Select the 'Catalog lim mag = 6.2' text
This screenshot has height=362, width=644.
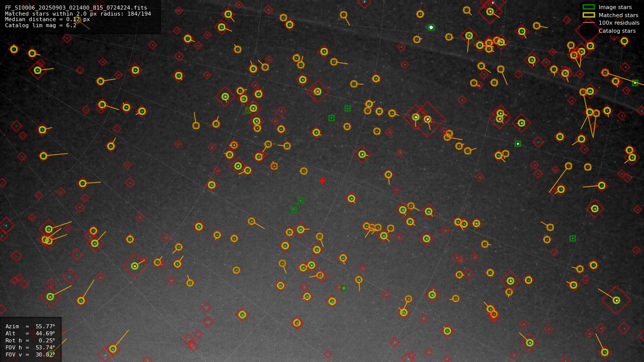(41, 25)
